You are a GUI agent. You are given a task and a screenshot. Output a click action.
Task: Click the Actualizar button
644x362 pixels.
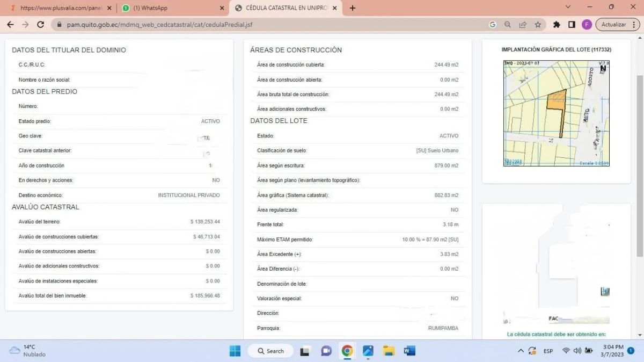(613, 25)
